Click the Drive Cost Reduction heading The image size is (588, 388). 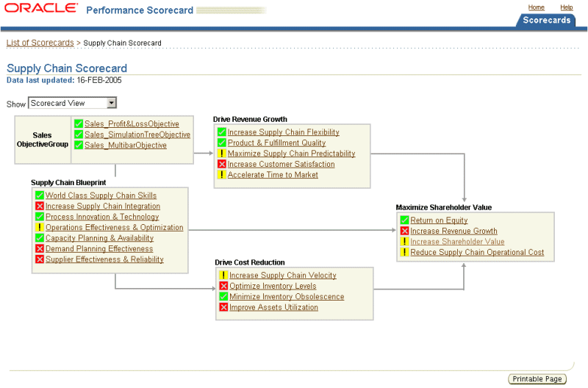click(250, 262)
